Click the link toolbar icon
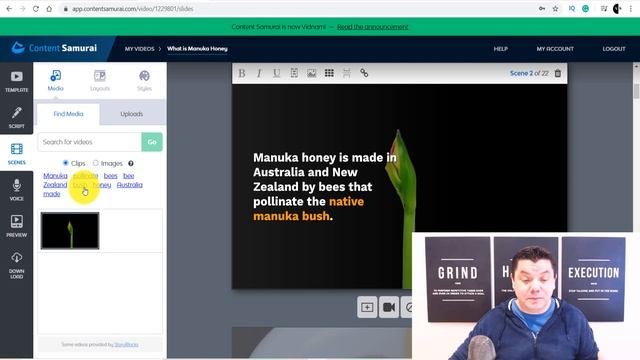The image size is (640, 360). [x=364, y=73]
